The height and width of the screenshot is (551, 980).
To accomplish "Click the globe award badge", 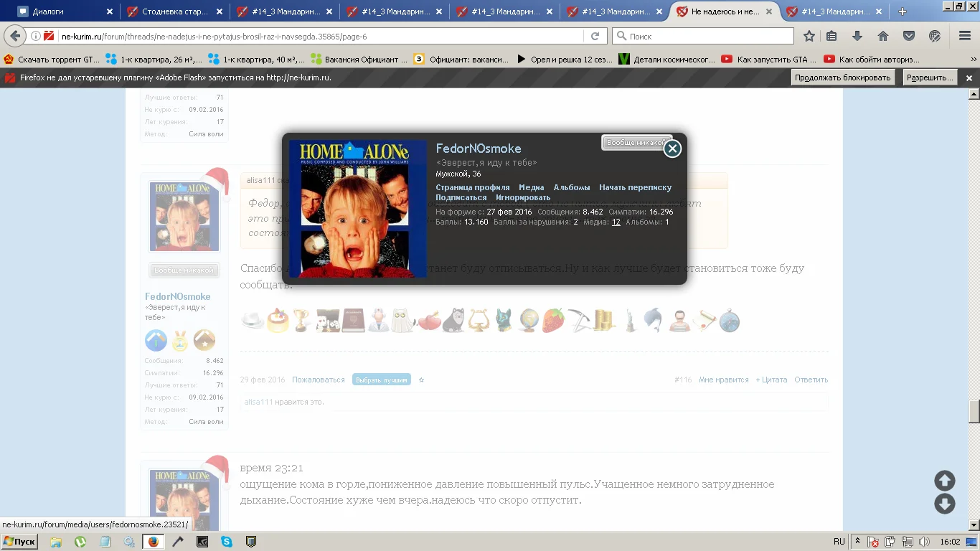I will (529, 320).
